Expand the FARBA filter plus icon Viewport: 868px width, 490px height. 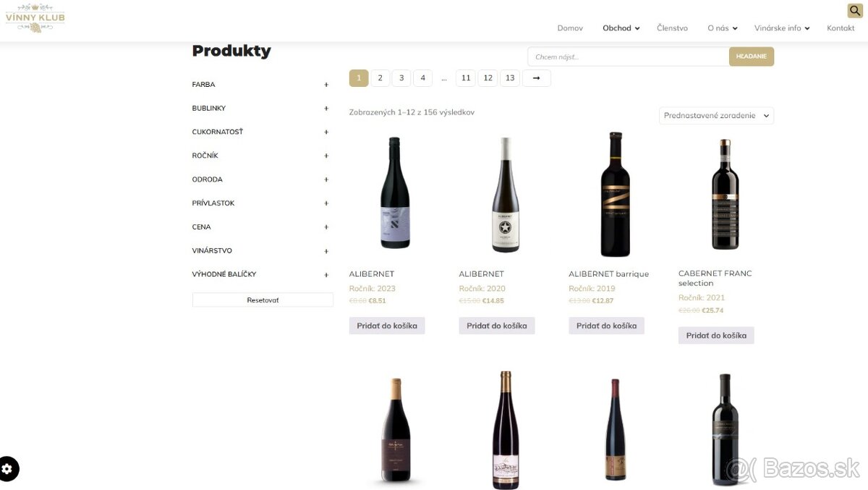326,85
